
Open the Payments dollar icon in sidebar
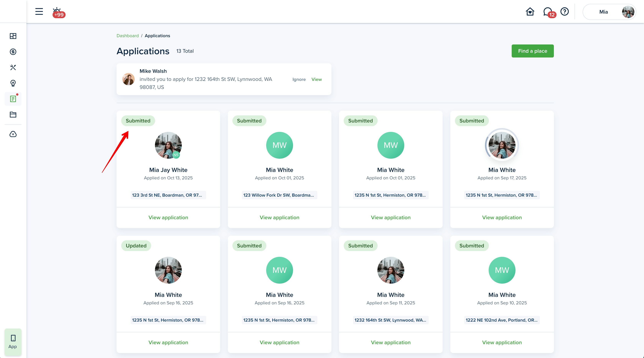(x=13, y=52)
